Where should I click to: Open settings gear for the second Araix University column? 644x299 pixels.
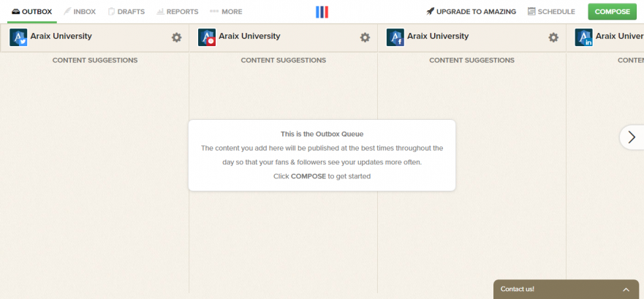coord(365,37)
